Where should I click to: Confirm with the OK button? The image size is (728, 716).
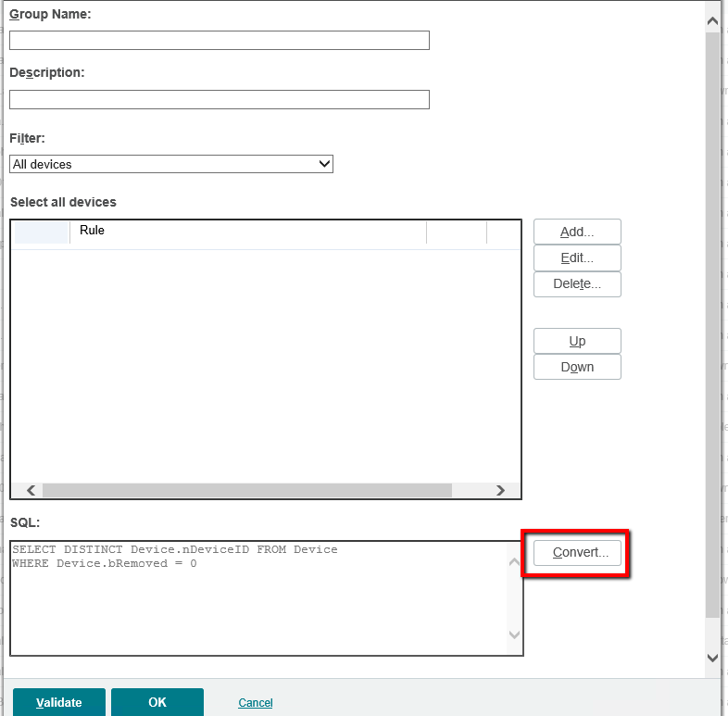(x=157, y=702)
